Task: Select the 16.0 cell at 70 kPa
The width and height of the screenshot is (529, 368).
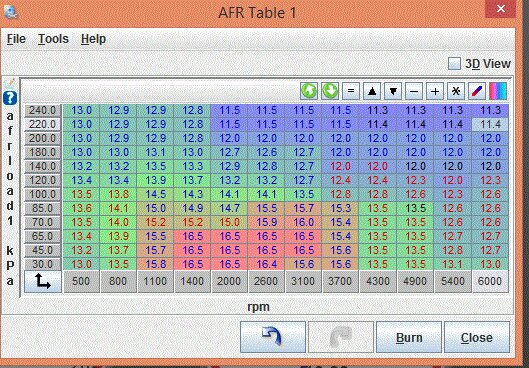Action: (x=303, y=222)
